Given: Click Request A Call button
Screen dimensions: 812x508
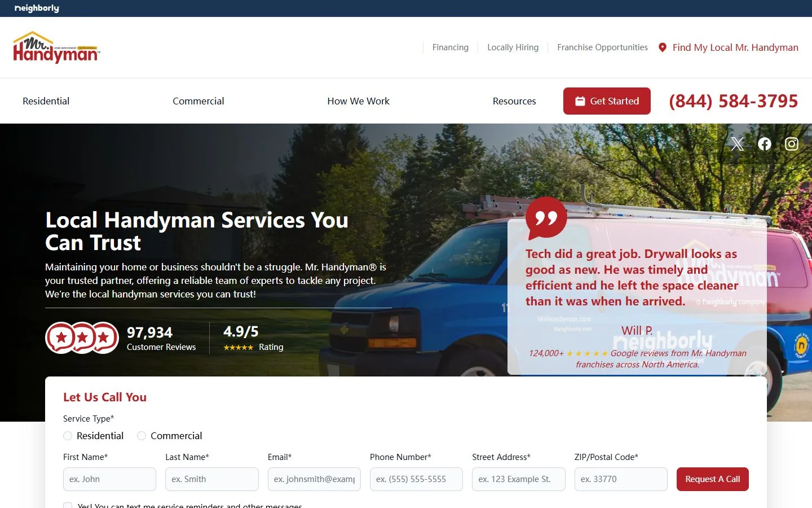Looking at the screenshot, I should tap(713, 479).
